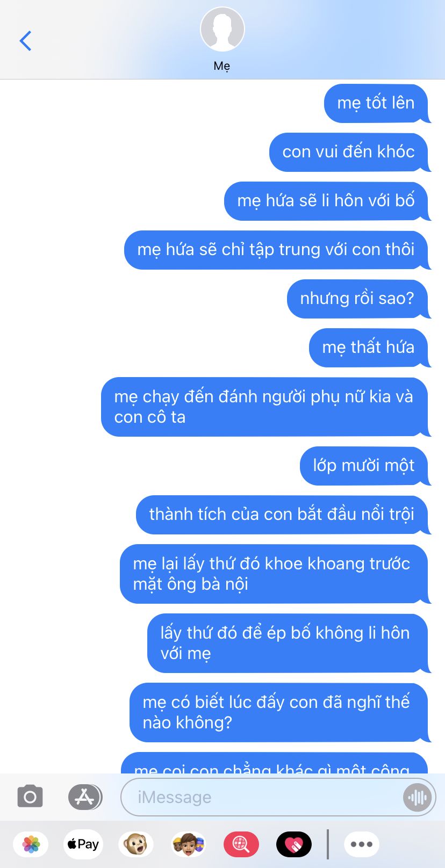Open the monkey Animoji app
The width and height of the screenshot is (445, 868).
pos(135,844)
